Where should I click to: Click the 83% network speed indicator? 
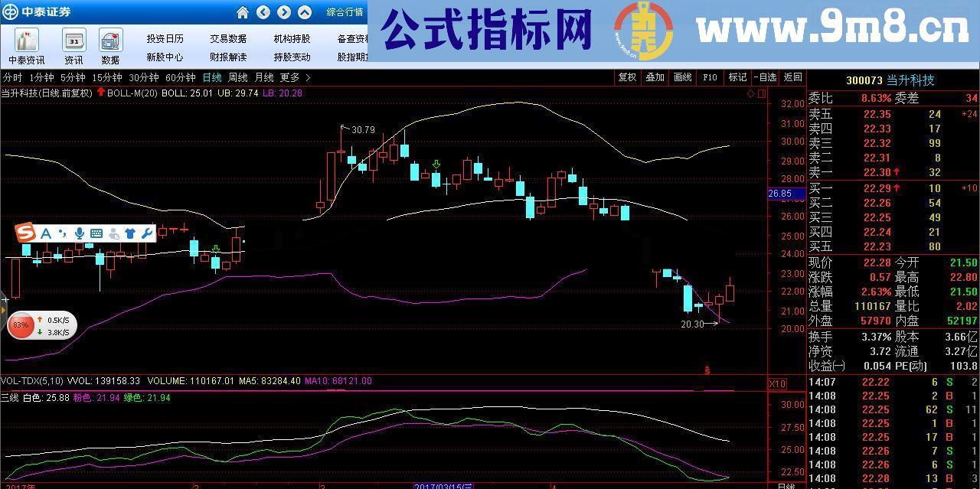[21, 325]
